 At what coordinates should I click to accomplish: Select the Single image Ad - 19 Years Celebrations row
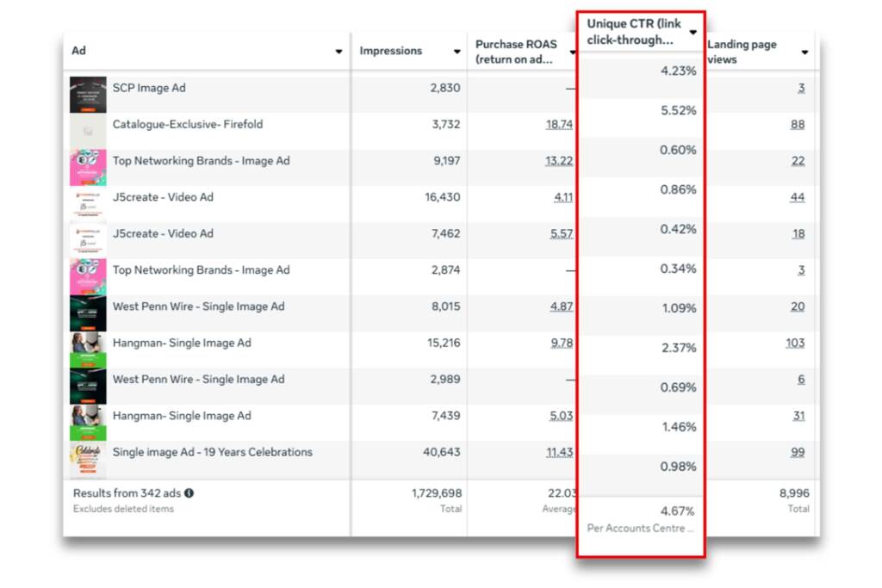pos(213,452)
